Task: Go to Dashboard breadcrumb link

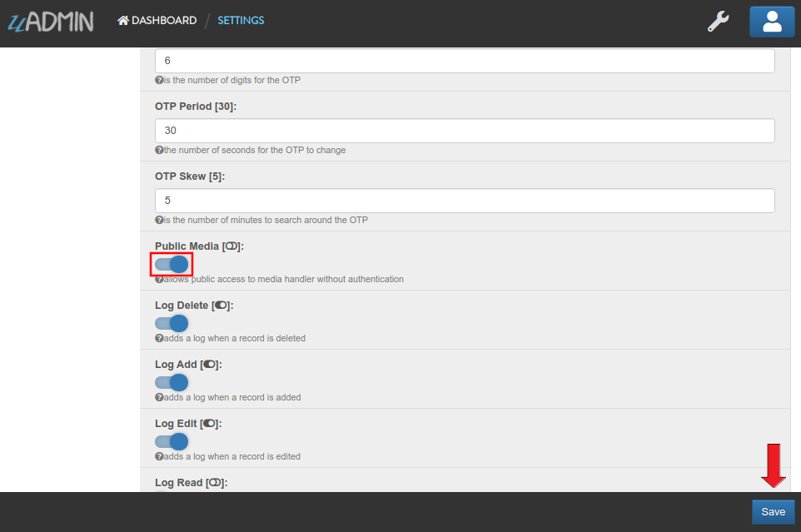Action: 157,21
